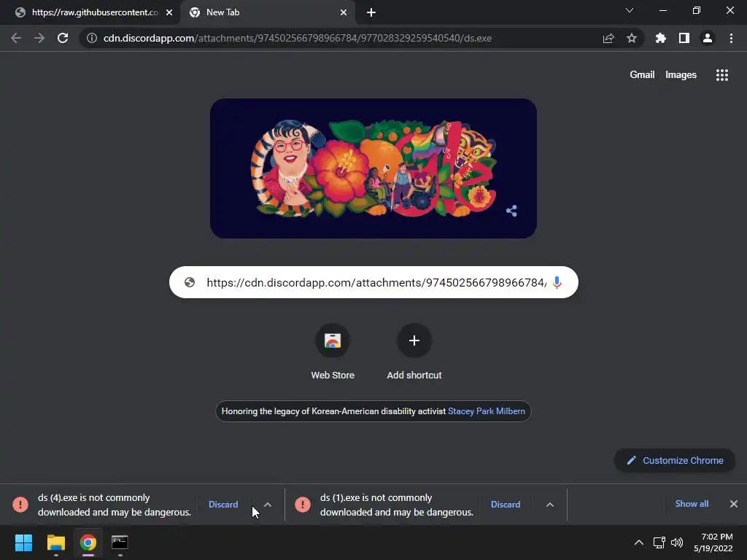Start voice search with the microphone
Screen dimensions: 747x560
(x=557, y=282)
